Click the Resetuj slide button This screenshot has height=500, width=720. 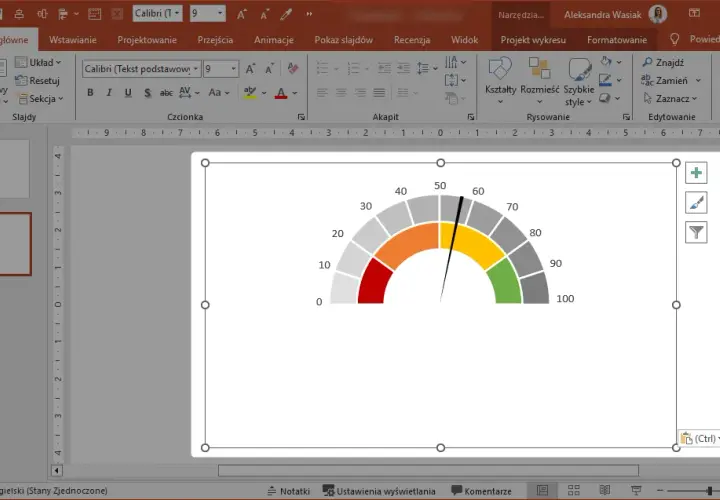point(37,81)
